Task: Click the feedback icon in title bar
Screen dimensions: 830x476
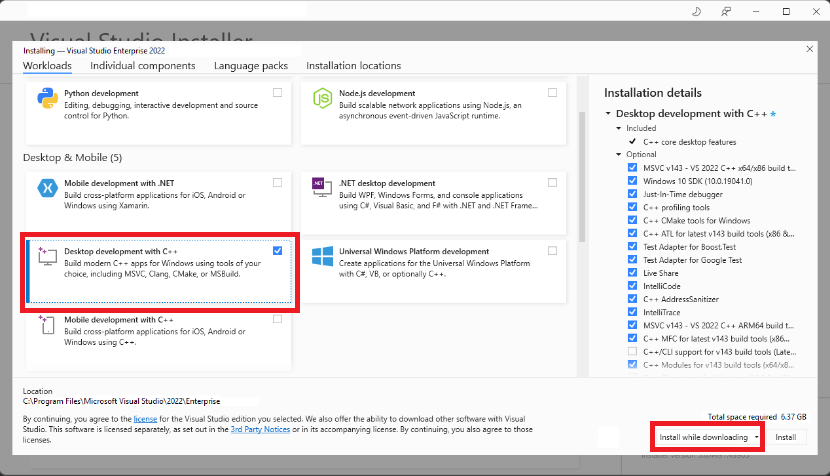Action: (x=726, y=11)
